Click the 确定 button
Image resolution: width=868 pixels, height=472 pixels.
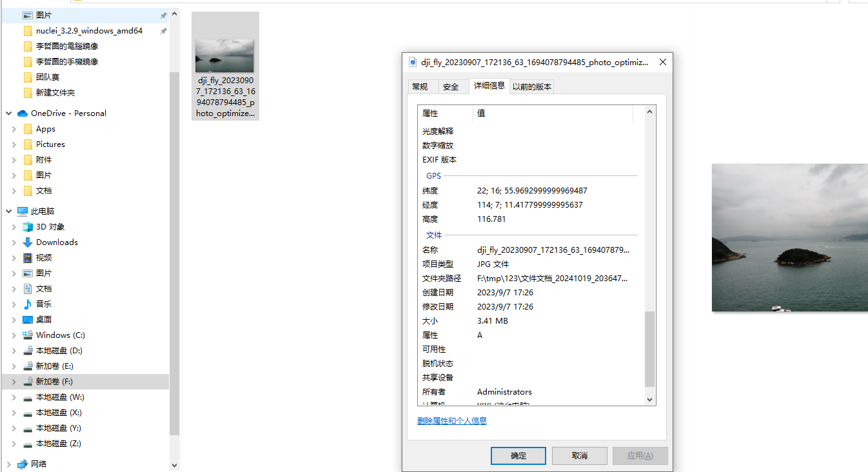pyautogui.click(x=518, y=456)
